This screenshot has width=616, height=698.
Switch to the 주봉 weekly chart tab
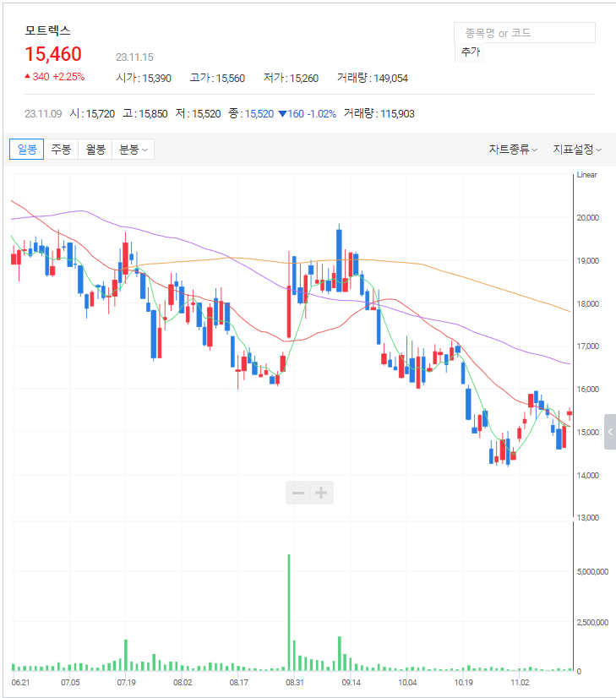pos(61,149)
